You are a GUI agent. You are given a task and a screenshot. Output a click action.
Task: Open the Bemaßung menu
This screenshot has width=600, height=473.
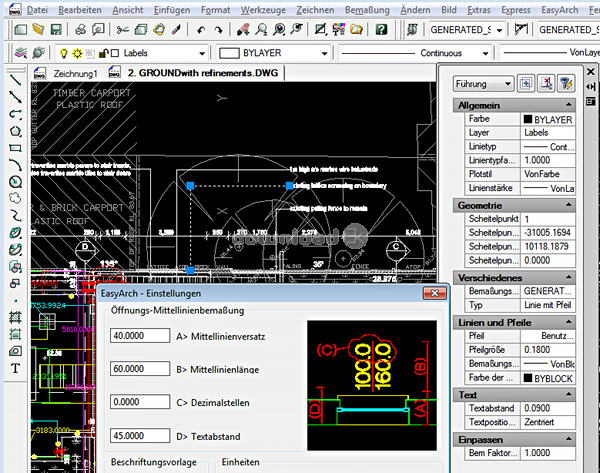pyautogui.click(x=367, y=10)
